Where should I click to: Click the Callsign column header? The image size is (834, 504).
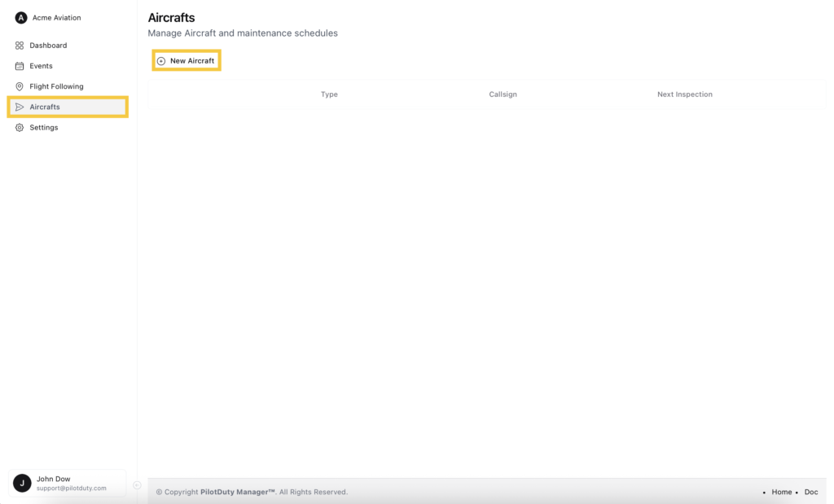tap(503, 94)
